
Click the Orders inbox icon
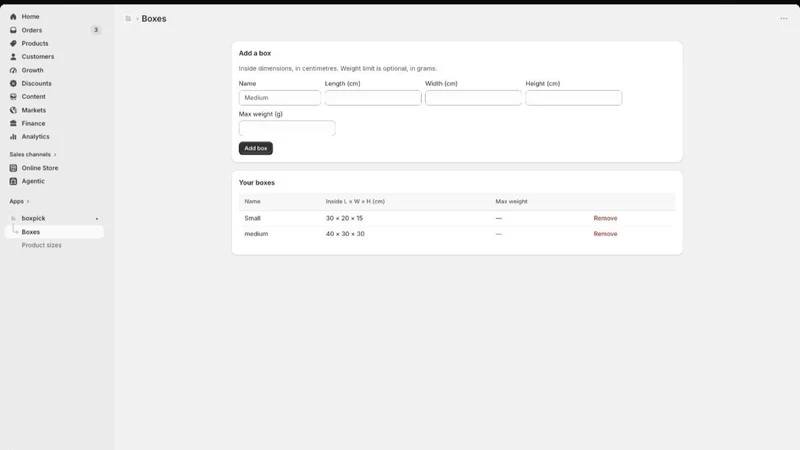[13, 30]
